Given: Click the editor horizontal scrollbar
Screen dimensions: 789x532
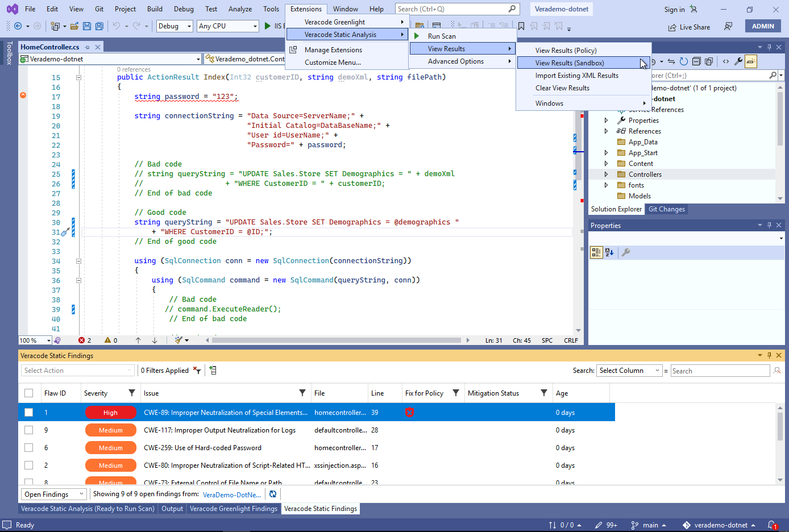Looking at the screenshot, I should [337, 340].
